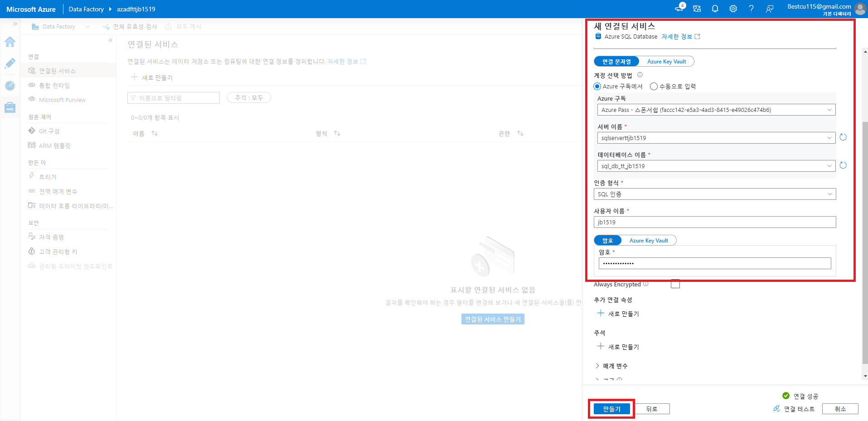Open the directory switcher icon
Screen dimensions: 868x421
click(697, 9)
